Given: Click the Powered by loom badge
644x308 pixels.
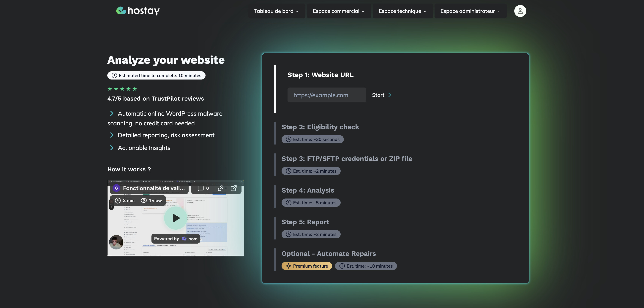Looking at the screenshot, I should click(x=176, y=239).
